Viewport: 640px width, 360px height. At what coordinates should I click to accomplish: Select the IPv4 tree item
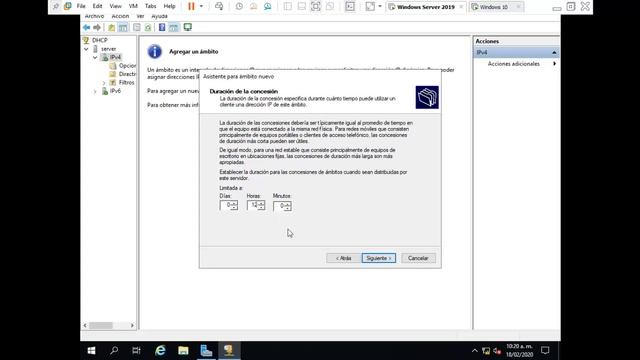click(x=116, y=57)
